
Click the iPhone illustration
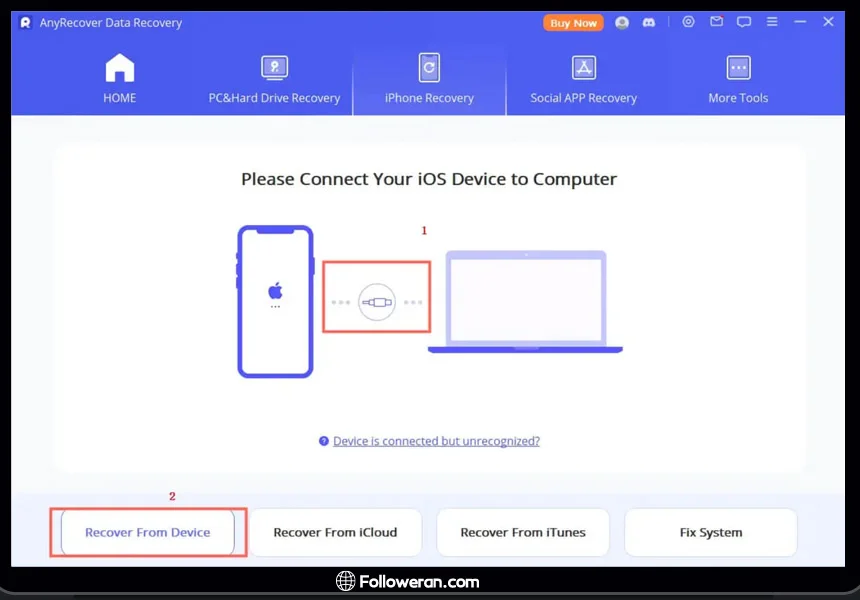click(275, 301)
